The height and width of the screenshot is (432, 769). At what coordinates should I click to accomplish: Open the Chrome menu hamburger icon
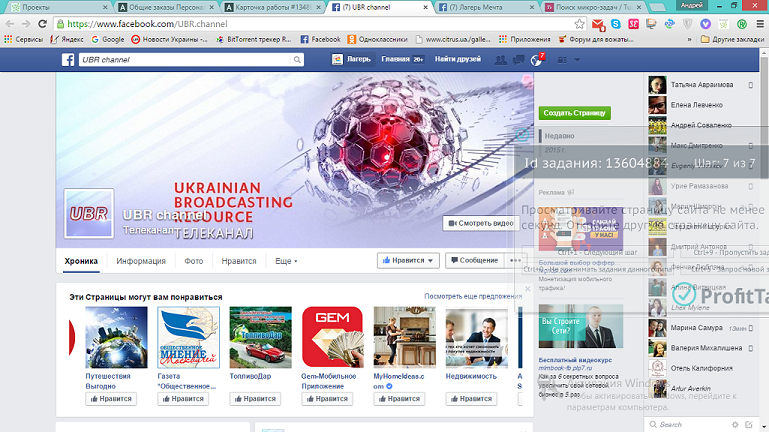(x=760, y=24)
